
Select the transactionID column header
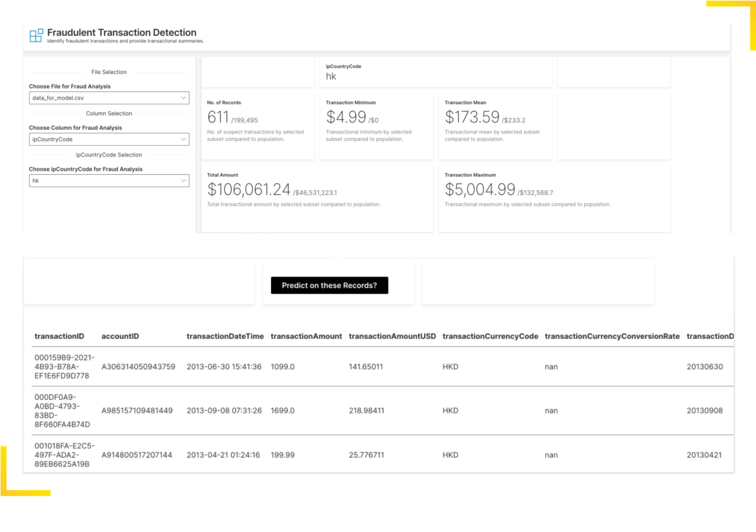(x=59, y=336)
